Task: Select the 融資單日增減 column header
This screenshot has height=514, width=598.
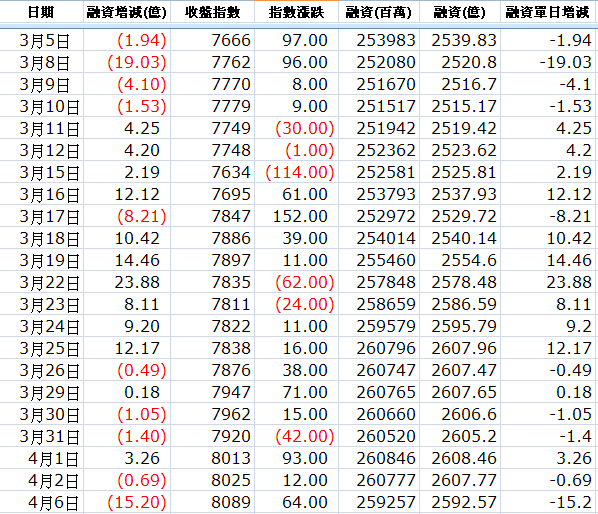Action: (547, 13)
